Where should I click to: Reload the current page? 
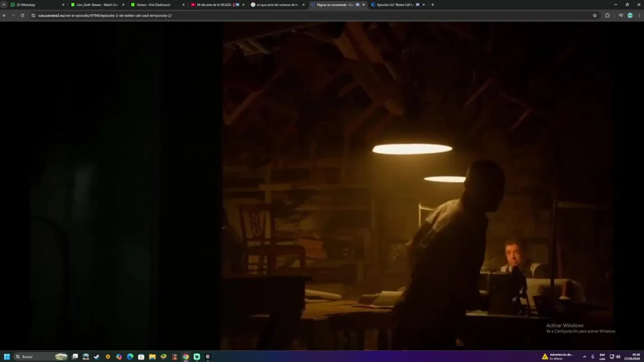point(22,16)
